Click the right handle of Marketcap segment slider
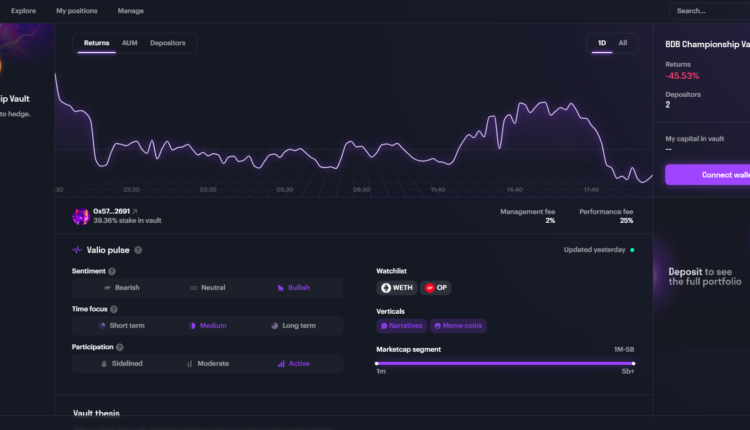The image size is (750, 430). [633, 364]
